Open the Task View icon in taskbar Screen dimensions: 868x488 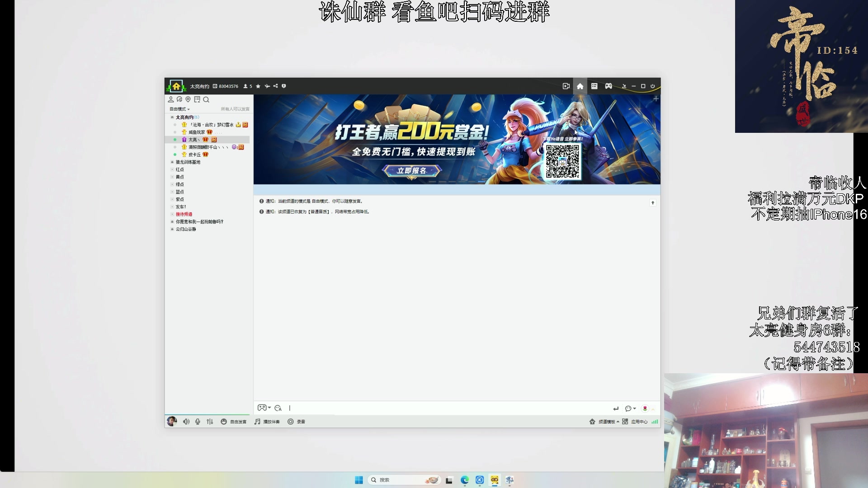click(449, 480)
